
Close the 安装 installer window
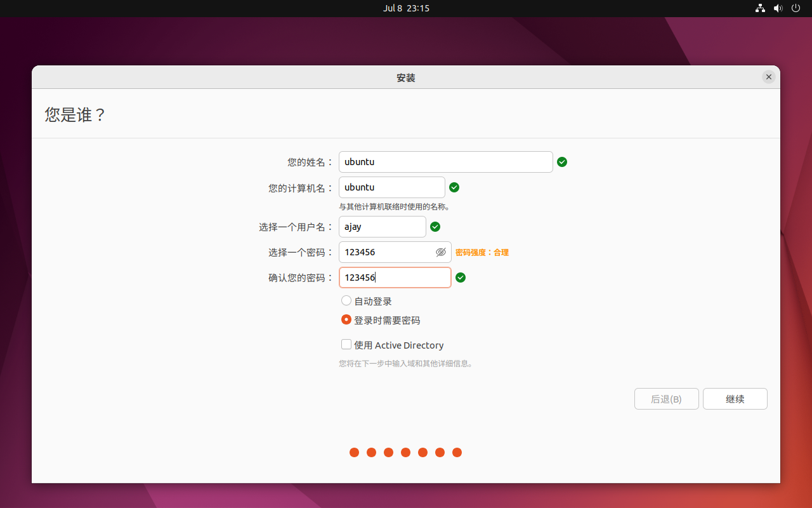click(768, 77)
